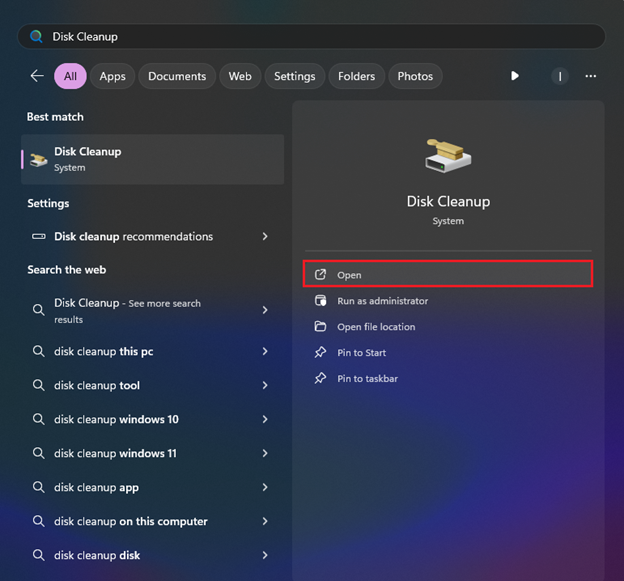The image size is (624, 581).
Task: Click the Open file location folder icon
Action: (x=320, y=327)
